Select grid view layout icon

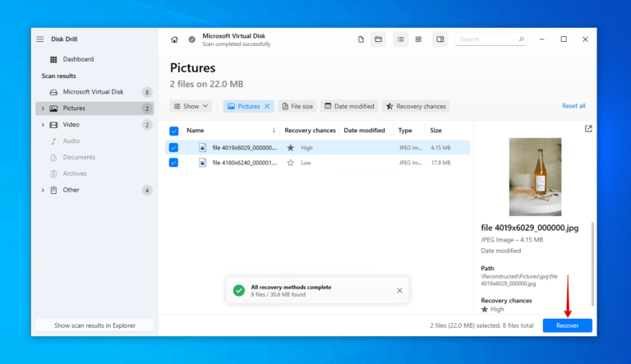(x=418, y=39)
